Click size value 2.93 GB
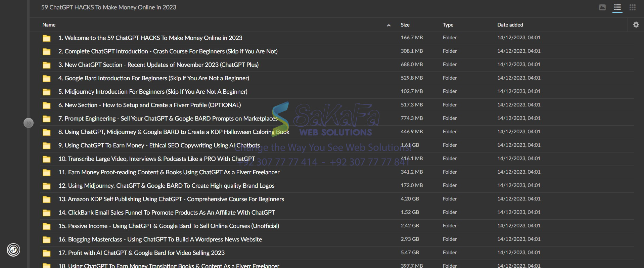The height and width of the screenshot is (268, 644). coord(410,239)
